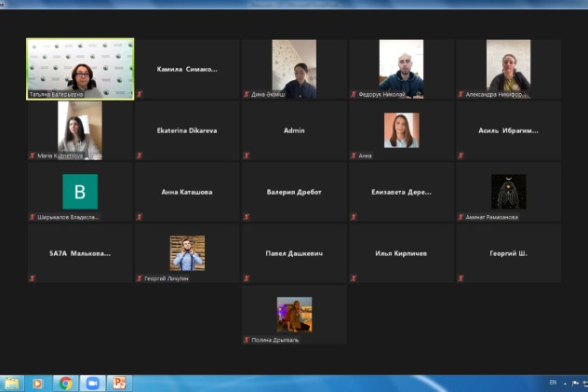The image size is (588, 392).
Task: Click the Валерия Дребот name tile
Action: click(x=294, y=192)
